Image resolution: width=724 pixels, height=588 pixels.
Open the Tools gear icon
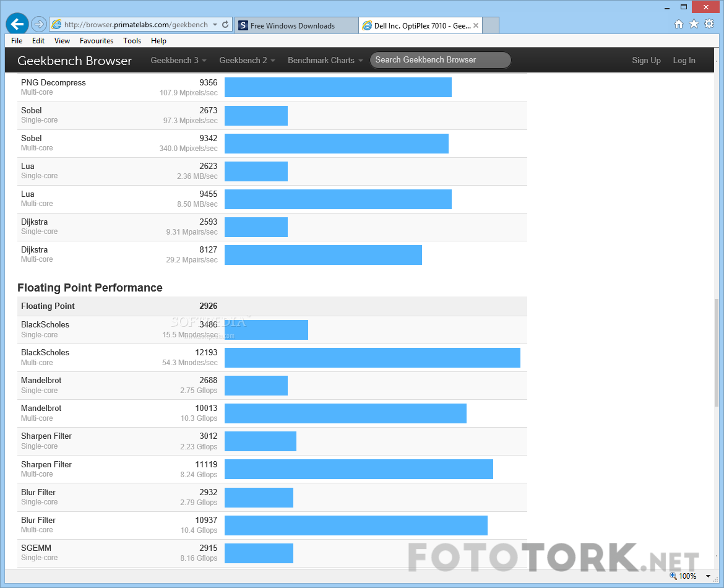pyautogui.click(x=709, y=24)
